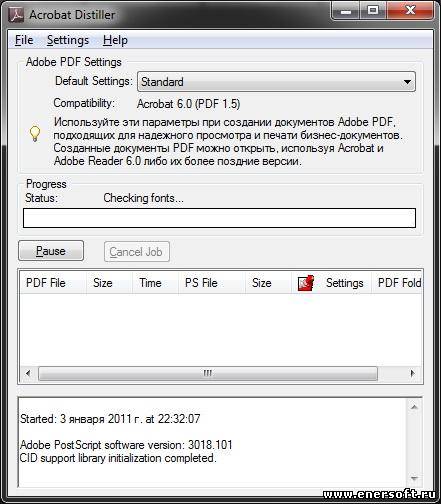Click the log pane scroll down arrow

tap(414, 478)
